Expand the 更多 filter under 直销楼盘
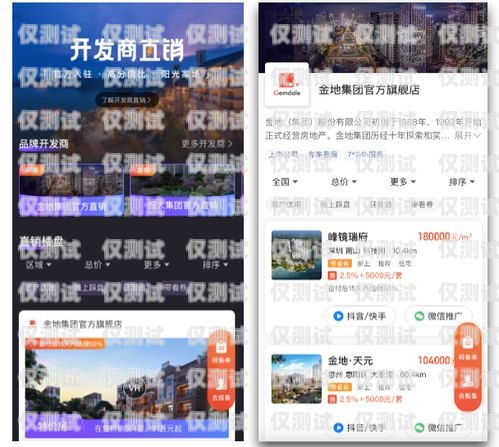This screenshot has width=499, height=447. click(x=156, y=265)
